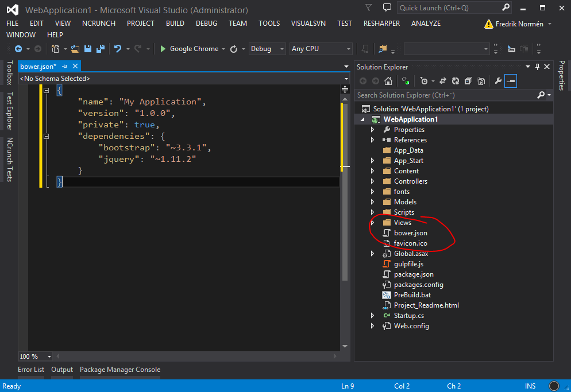Toggle Show All Files icon
This screenshot has width=571, height=392.
[481, 81]
